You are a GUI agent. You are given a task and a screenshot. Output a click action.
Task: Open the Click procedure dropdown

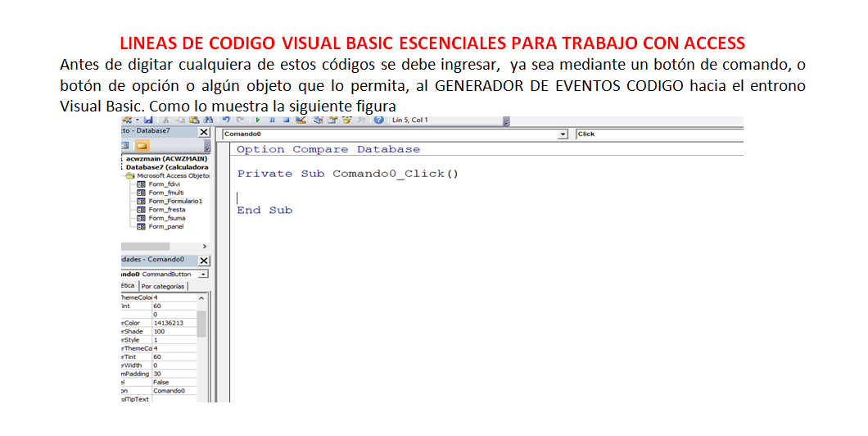658,134
